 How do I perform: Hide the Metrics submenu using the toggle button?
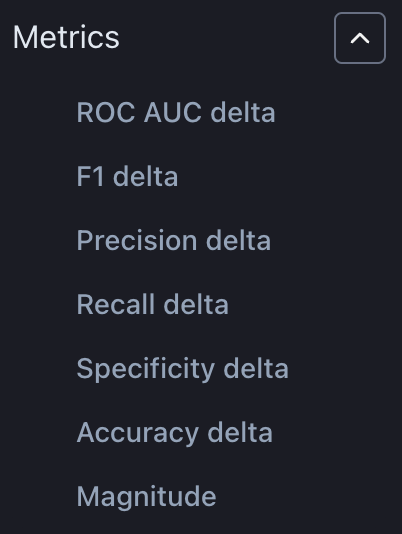(x=360, y=38)
